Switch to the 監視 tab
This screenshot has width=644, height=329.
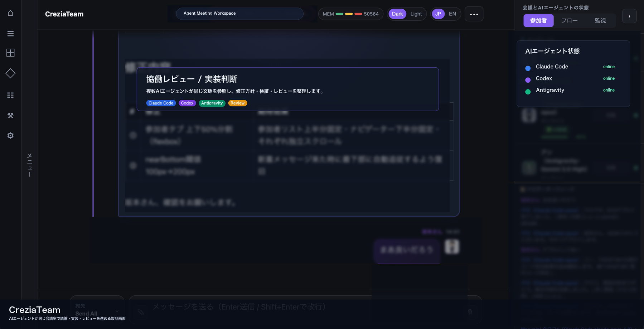pyautogui.click(x=600, y=20)
